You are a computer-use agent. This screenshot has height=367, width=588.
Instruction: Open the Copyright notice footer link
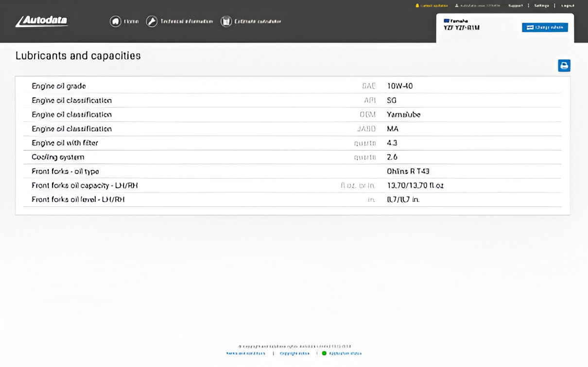pos(294,353)
